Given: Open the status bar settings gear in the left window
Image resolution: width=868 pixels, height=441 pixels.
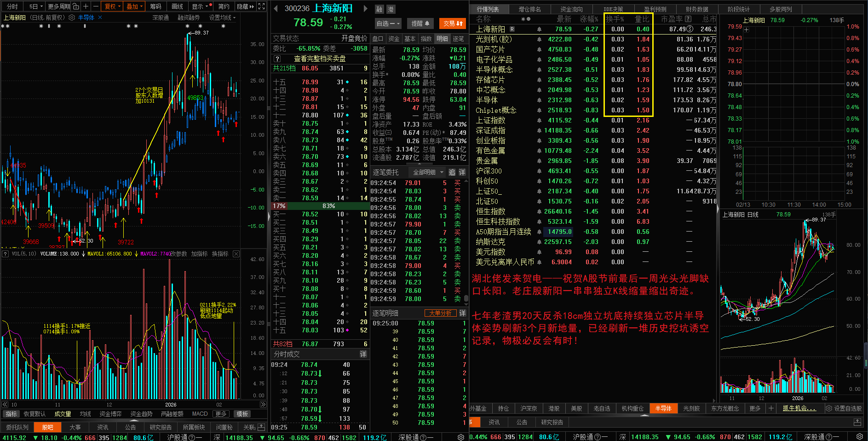Looking at the screenshot, I should click(460, 437).
